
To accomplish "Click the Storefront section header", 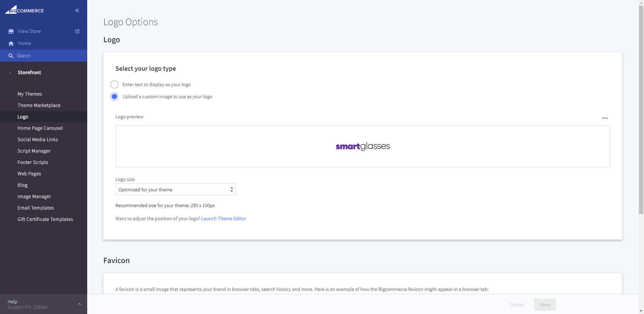I will pos(29,72).
